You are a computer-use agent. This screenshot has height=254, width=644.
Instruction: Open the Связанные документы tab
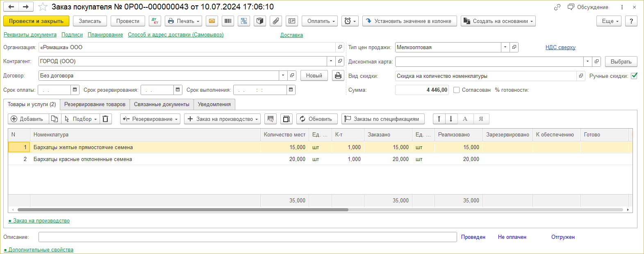(162, 104)
